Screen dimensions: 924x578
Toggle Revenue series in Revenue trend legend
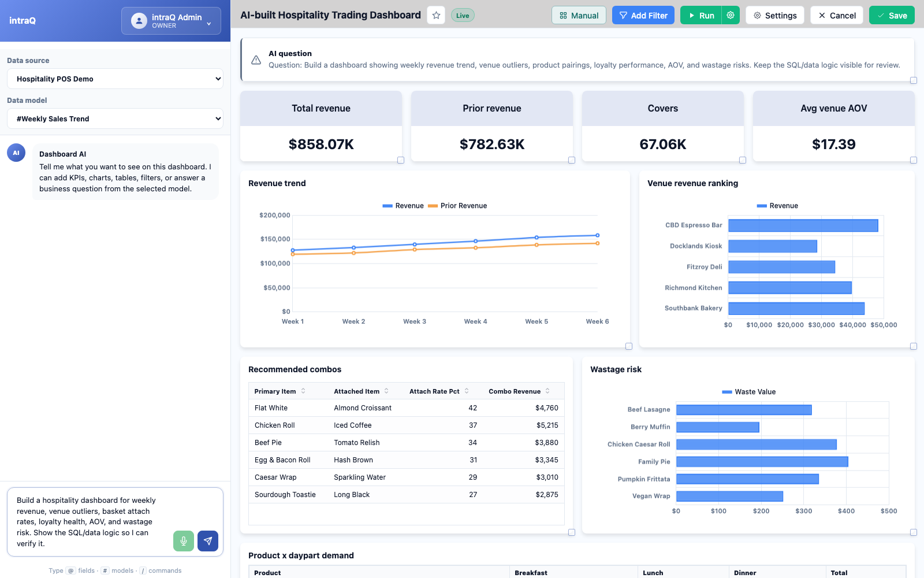pos(403,206)
